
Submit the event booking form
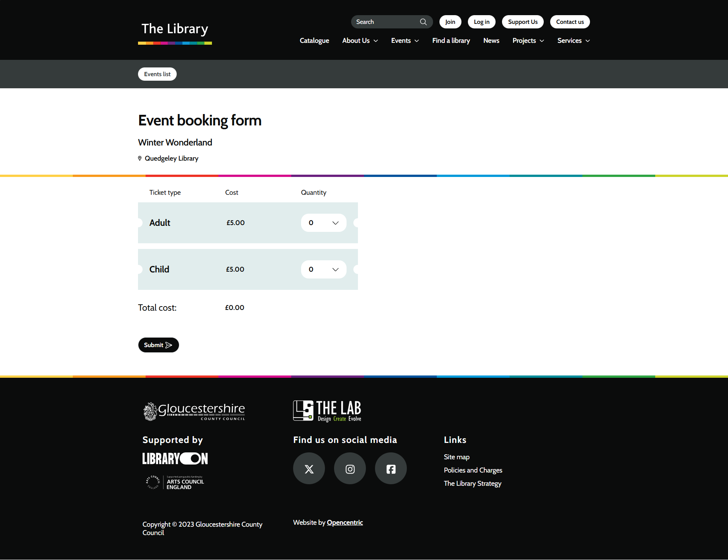[x=158, y=345]
